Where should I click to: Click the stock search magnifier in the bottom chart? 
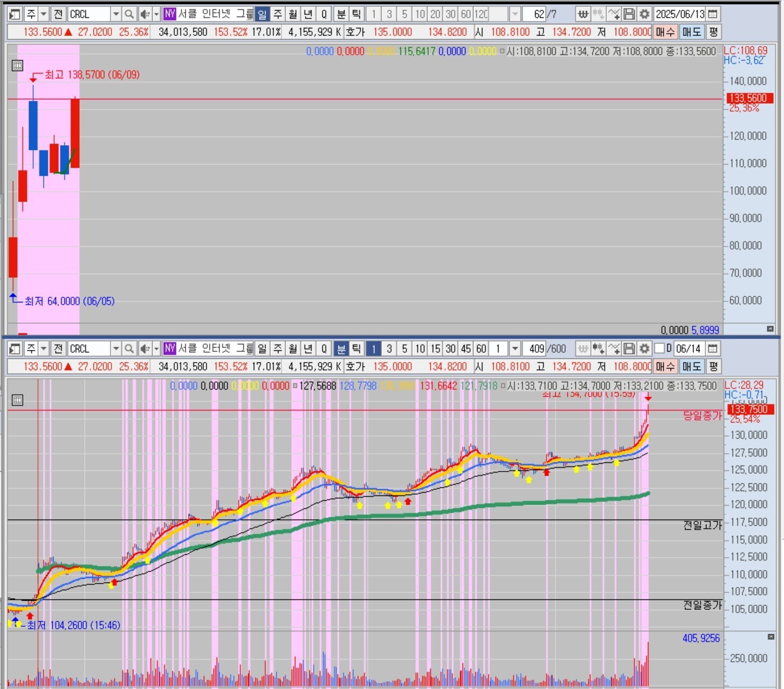(x=129, y=349)
